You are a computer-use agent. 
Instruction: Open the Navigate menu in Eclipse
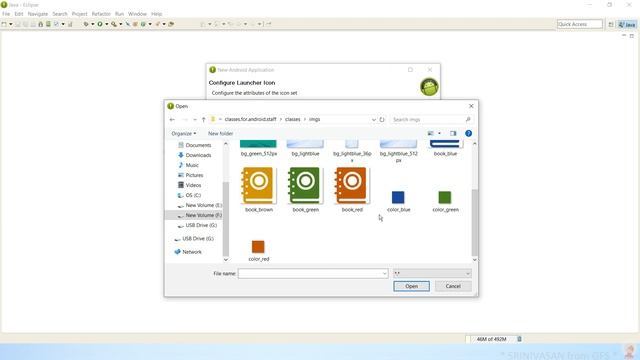38,14
